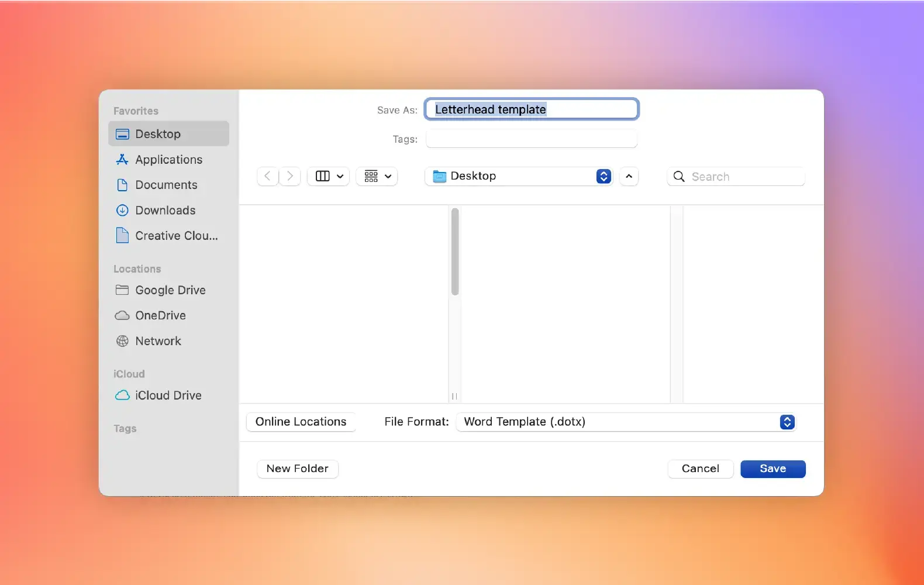This screenshot has height=585, width=924.
Task: Select Creative Cloud Files in sidebar
Action: (x=168, y=236)
